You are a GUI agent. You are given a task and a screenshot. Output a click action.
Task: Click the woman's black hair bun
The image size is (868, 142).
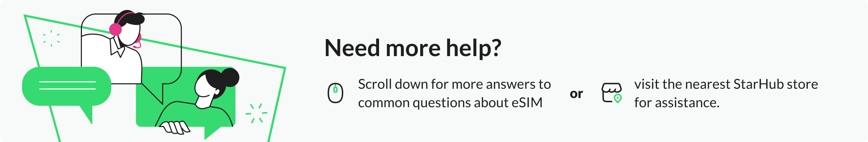(230, 77)
